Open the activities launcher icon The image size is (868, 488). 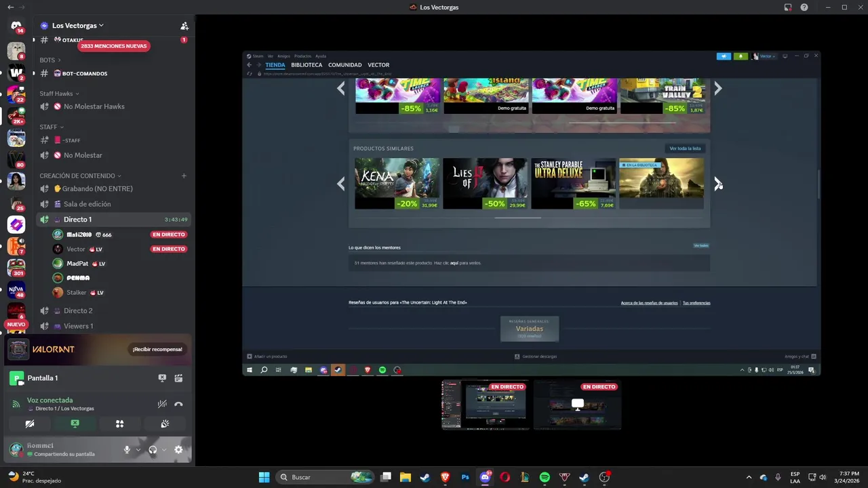[x=120, y=424]
